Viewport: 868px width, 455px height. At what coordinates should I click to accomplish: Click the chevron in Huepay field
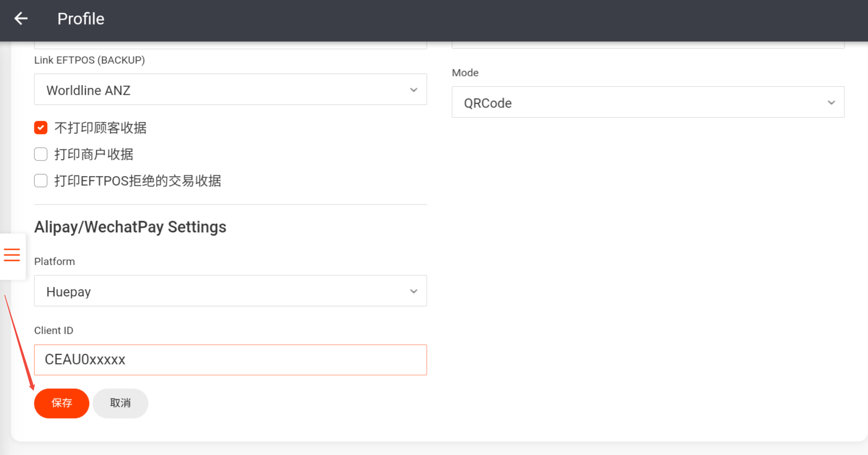point(413,291)
